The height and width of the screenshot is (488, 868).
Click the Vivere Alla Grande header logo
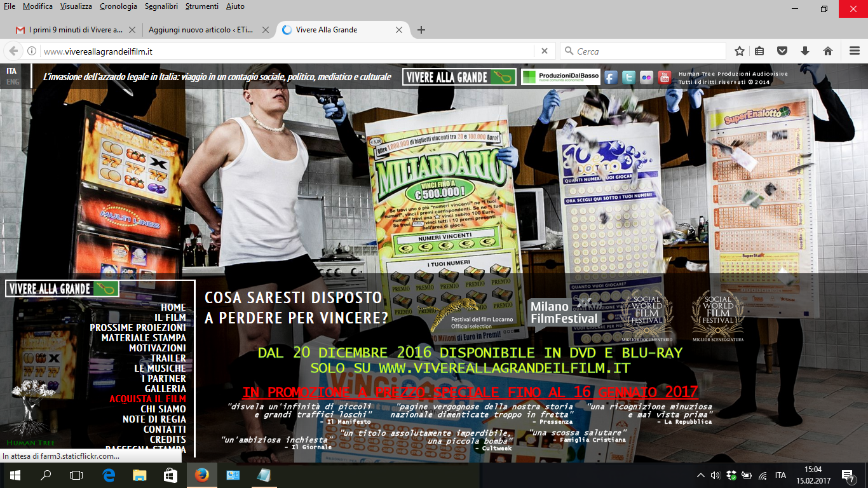point(459,77)
